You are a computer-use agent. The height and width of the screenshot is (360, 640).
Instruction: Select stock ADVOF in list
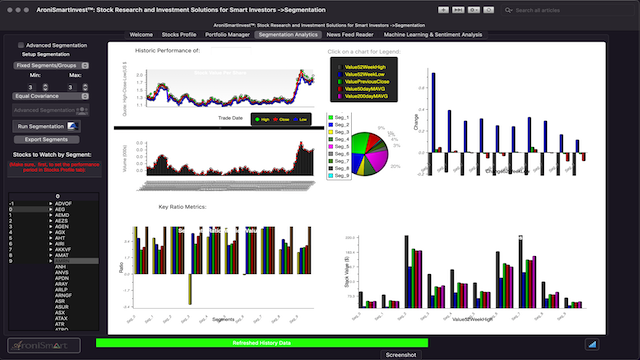(x=63, y=203)
